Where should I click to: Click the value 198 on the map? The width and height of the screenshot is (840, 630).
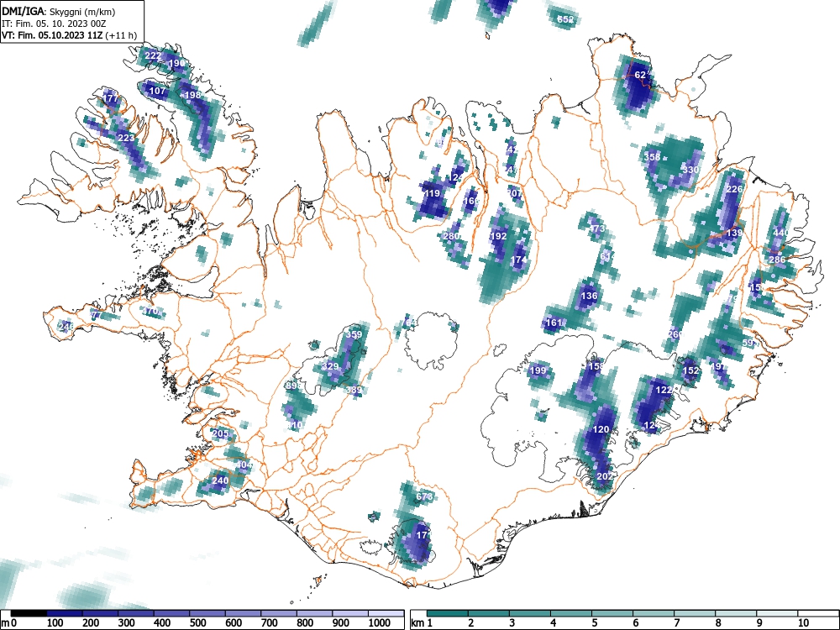[192, 96]
